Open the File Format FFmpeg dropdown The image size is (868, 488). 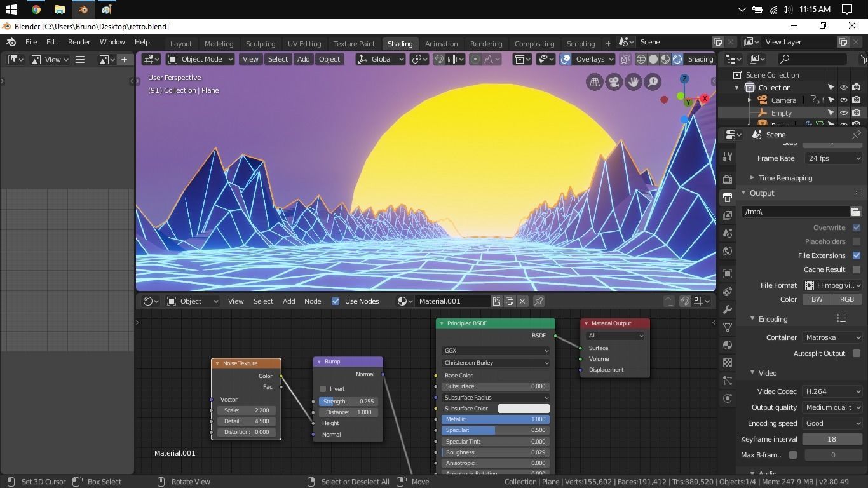[833, 285]
